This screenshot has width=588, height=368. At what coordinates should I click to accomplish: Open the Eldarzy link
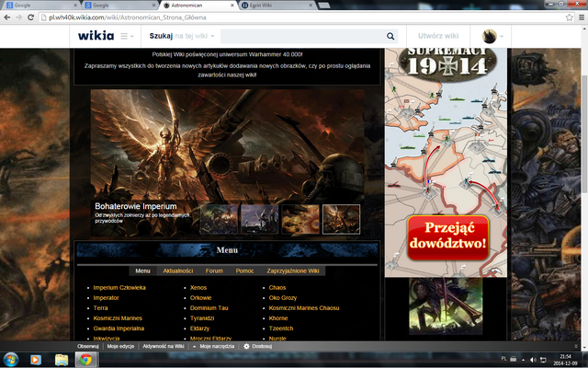point(199,328)
